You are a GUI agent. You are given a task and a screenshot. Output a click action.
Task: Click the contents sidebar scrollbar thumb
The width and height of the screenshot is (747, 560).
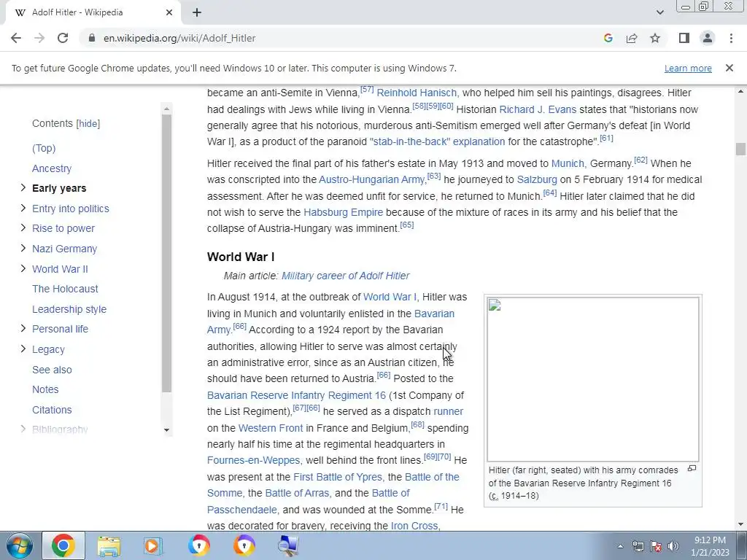pyautogui.click(x=166, y=253)
